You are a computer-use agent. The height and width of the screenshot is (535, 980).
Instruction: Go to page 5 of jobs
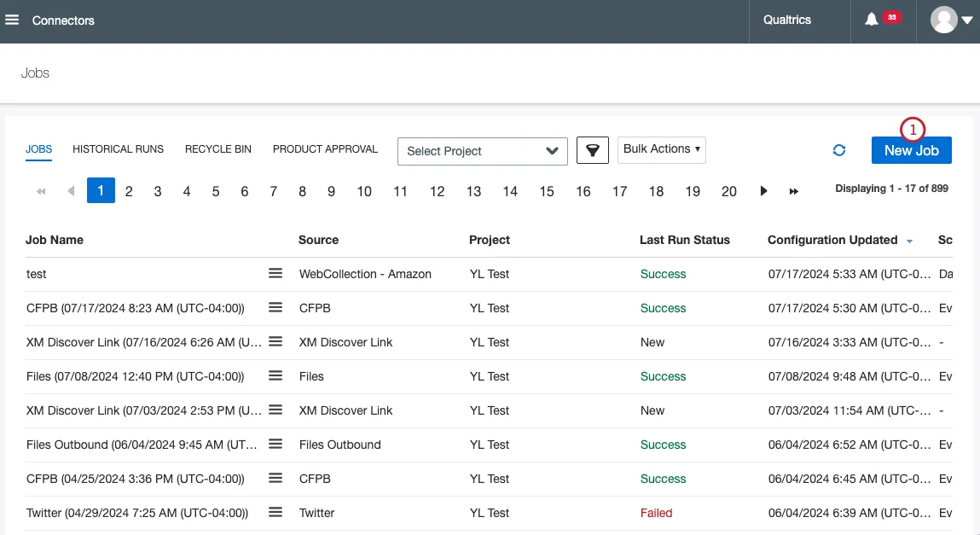[x=216, y=191]
